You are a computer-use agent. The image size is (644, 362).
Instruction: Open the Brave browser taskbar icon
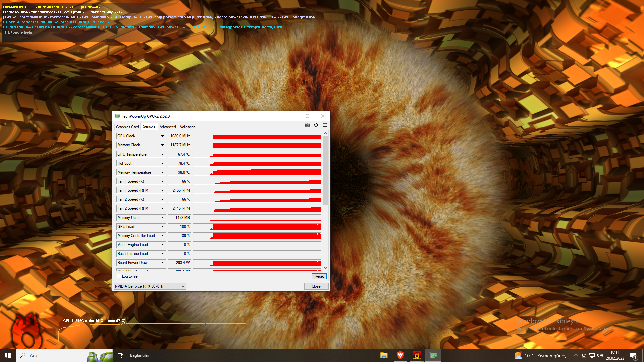click(x=400, y=355)
